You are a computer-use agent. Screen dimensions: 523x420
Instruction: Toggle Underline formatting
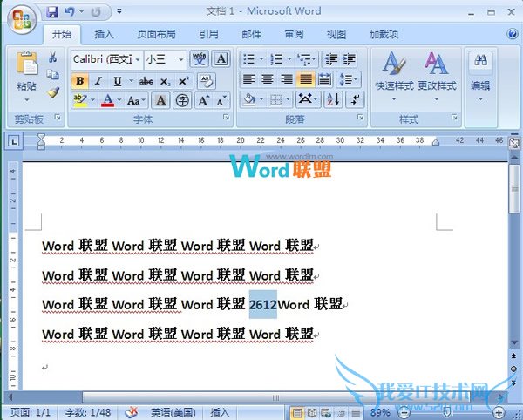coord(118,81)
